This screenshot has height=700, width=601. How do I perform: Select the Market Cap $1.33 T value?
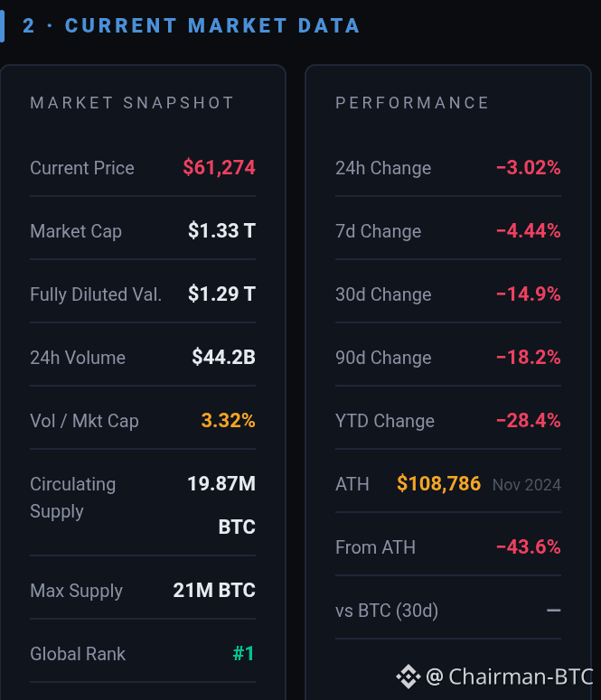(221, 231)
